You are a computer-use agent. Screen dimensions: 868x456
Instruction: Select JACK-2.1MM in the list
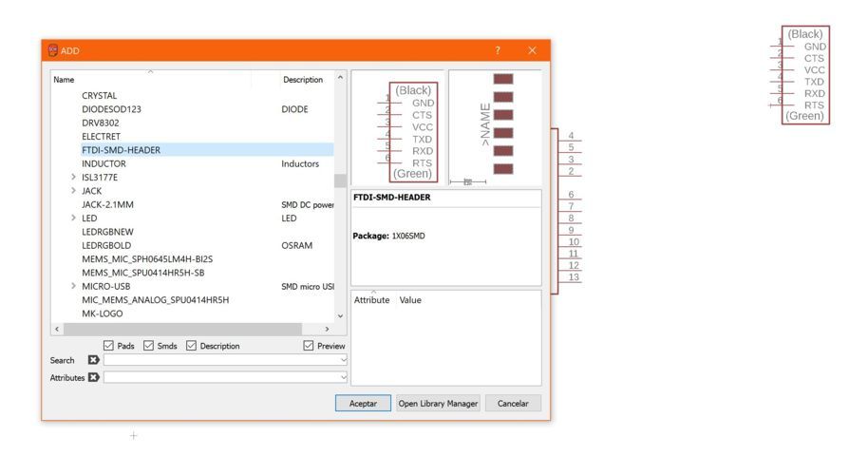[107, 204]
